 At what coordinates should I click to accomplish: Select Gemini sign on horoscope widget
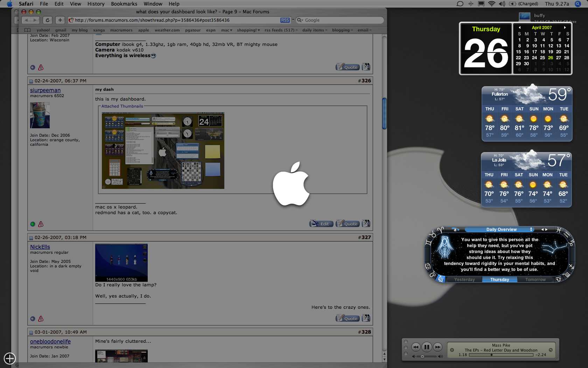(x=428, y=243)
